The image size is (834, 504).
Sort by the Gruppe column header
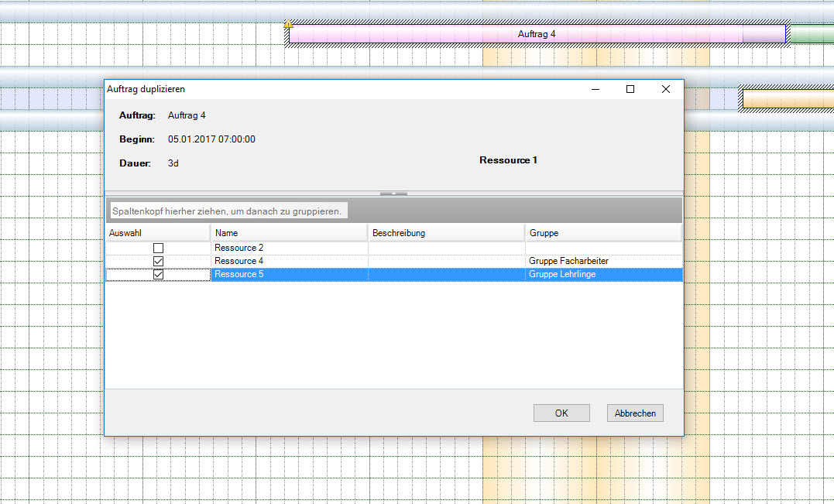pos(602,232)
